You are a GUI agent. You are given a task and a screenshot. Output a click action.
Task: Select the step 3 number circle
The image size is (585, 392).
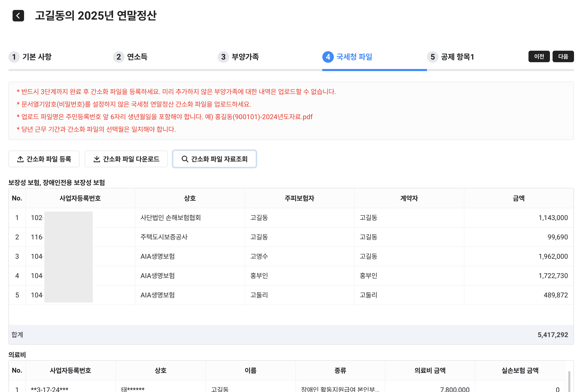click(223, 57)
